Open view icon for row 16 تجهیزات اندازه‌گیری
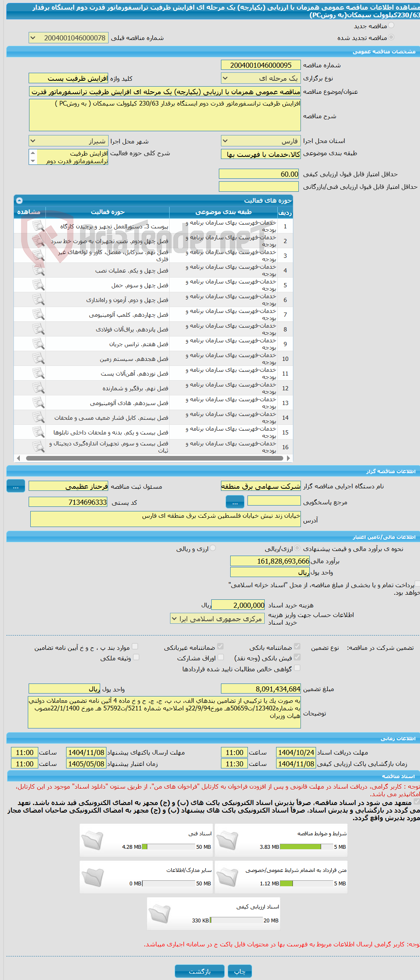This screenshot has height=980, width=420. coord(38,447)
